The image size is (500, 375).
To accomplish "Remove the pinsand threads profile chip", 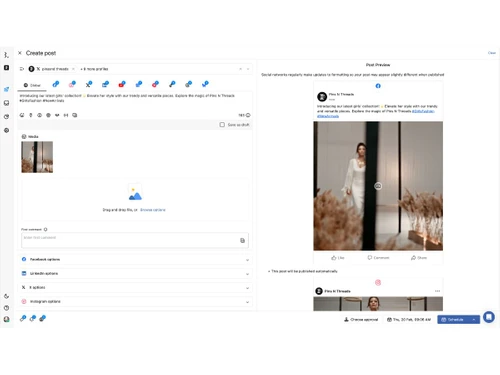I will point(73,69).
